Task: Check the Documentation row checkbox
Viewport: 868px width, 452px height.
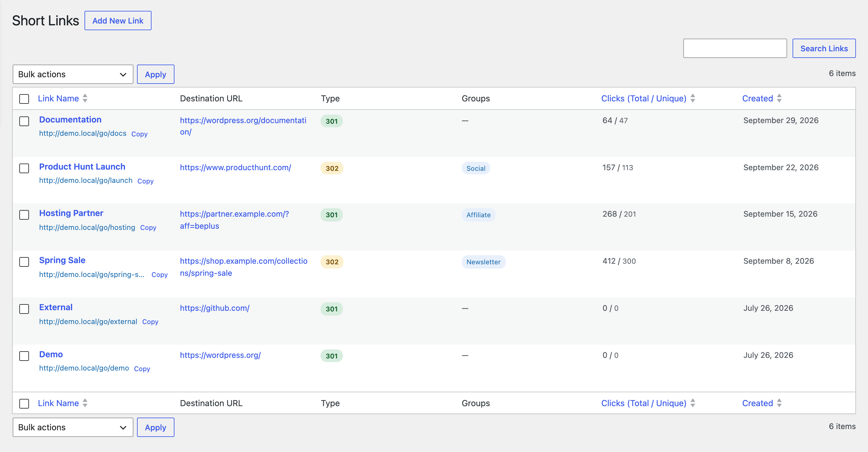Action: pyautogui.click(x=24, y=121)
